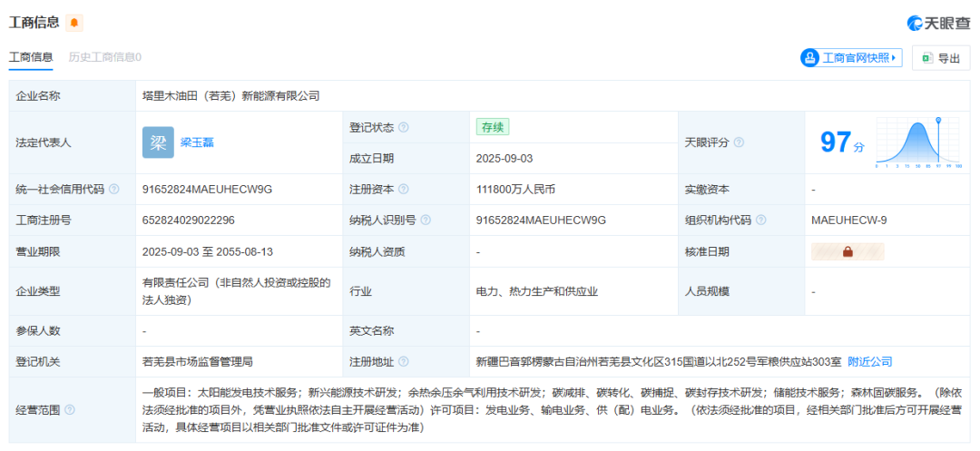Click the 天眼评分 distribution chart

click(918, 142)
